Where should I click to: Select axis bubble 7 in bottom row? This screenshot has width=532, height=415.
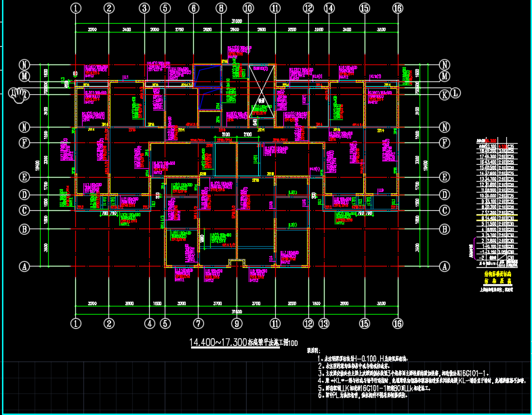point(198,323)
